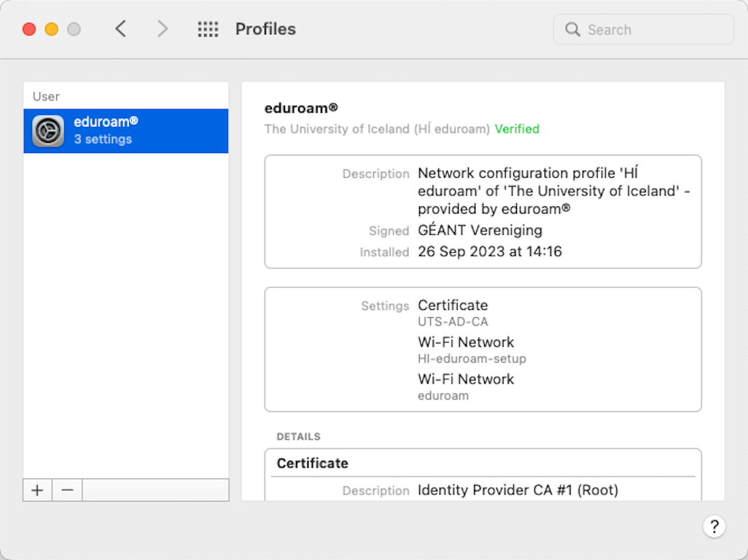
Task: Select the eduroam® profile in sidebar
Action: pos(126,131)
